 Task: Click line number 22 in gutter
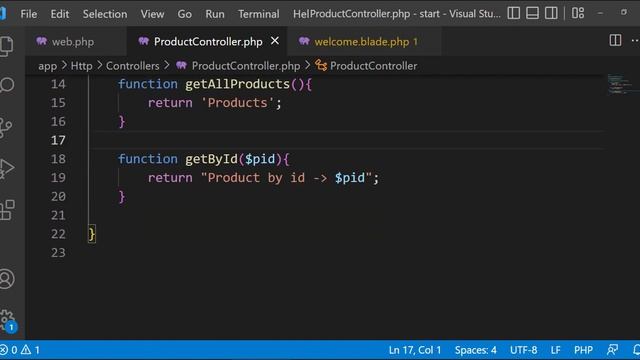tap(58, 234)
